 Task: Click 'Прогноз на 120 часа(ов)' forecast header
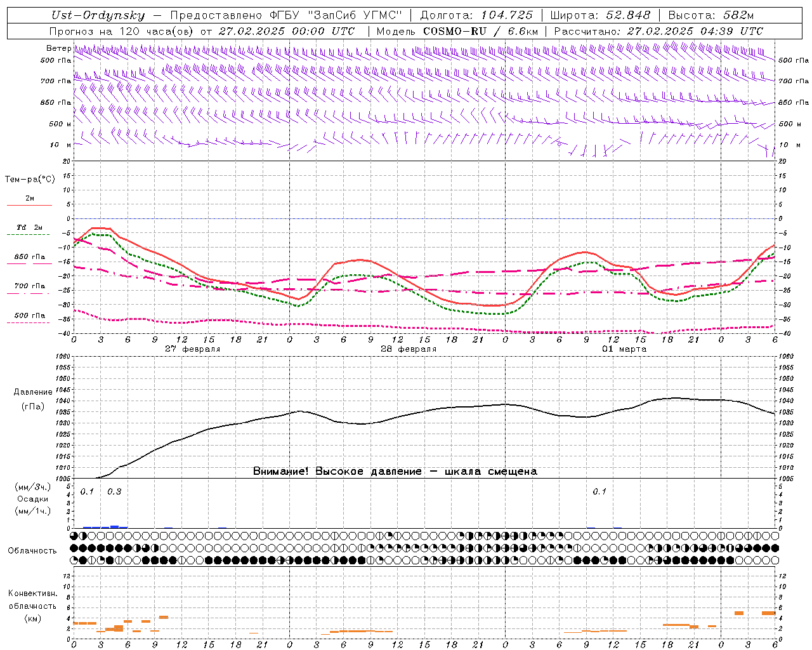click(x=122, y=31)
